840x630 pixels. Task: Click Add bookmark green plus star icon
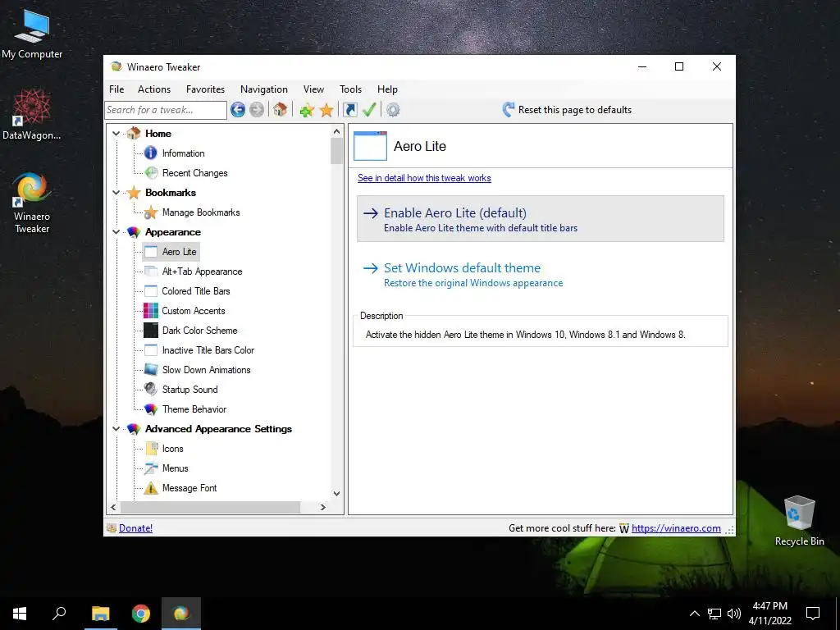(x=307, y=110)
